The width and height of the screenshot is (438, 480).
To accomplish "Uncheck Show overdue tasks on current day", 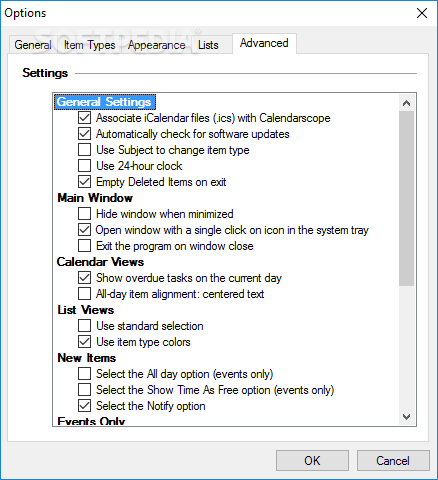I will click(84, 278).
